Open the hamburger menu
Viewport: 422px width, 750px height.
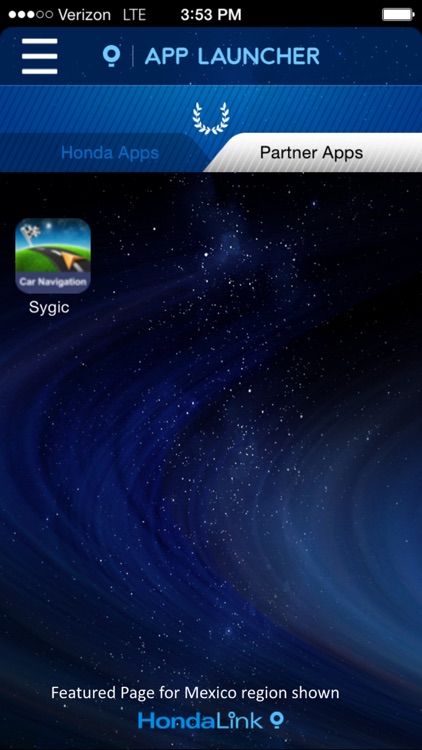coord(40,56)
